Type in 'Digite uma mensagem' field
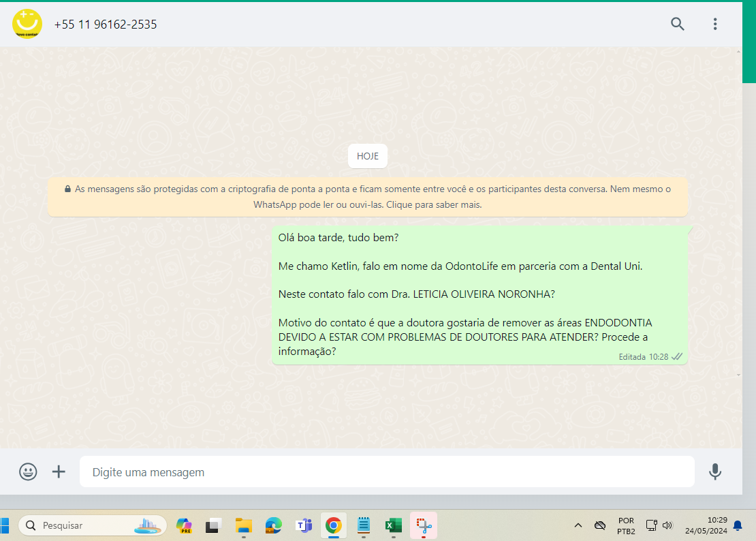This screenshot has width=756, height=541. point(386,472)
